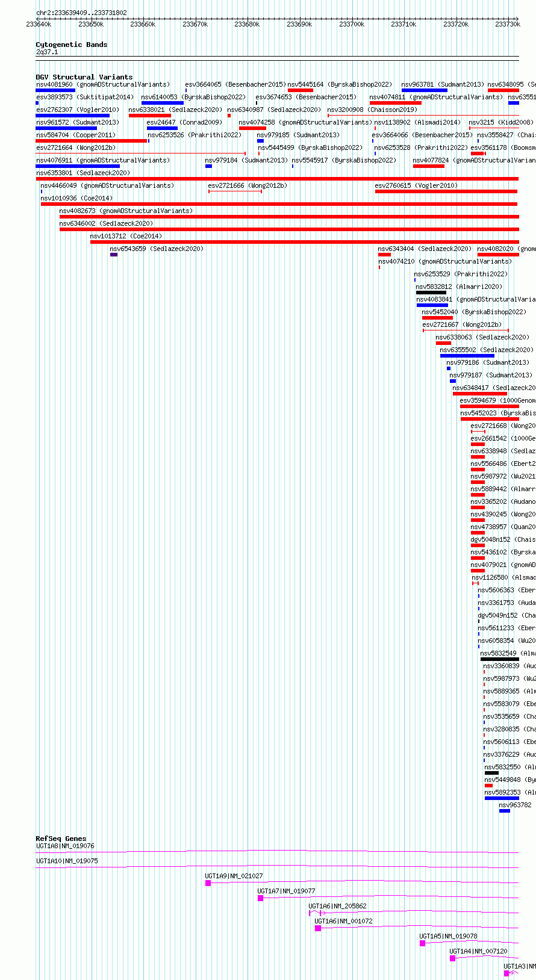
Task: Open the esv2762307 Vogler2010 entry
Action: (78, 110)
